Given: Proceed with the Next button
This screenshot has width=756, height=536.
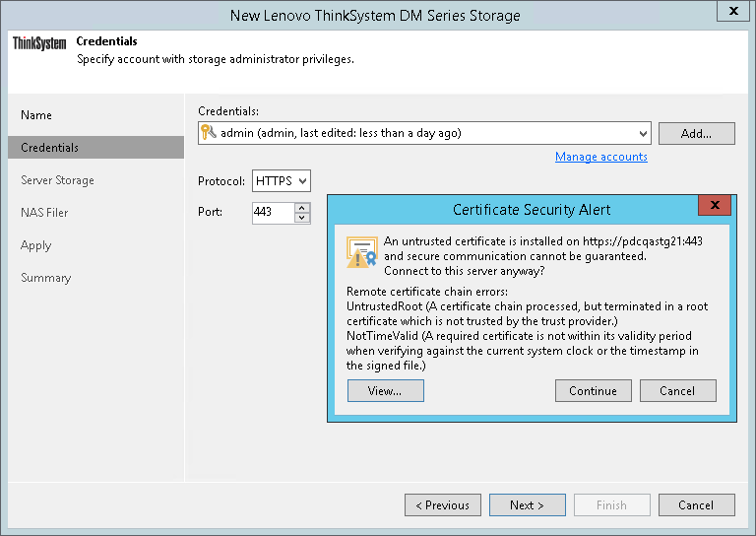Looking at the screenshot, I should [528, 505].
